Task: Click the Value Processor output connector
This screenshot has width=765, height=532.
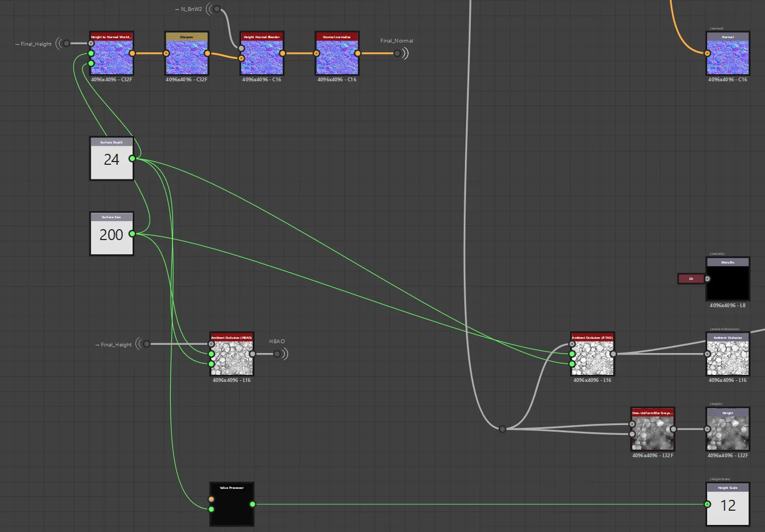Action: [x=253, y=504]
